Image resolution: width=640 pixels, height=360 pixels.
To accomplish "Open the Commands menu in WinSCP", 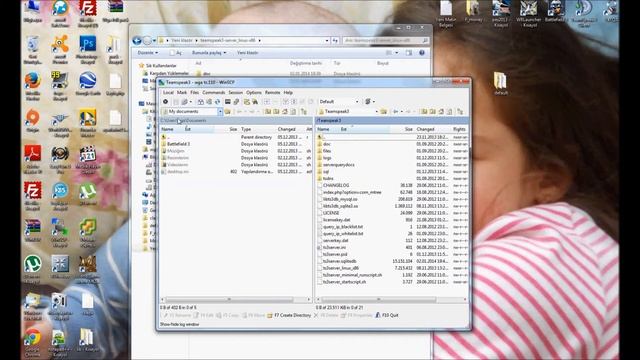I will [x=213, y=93].
